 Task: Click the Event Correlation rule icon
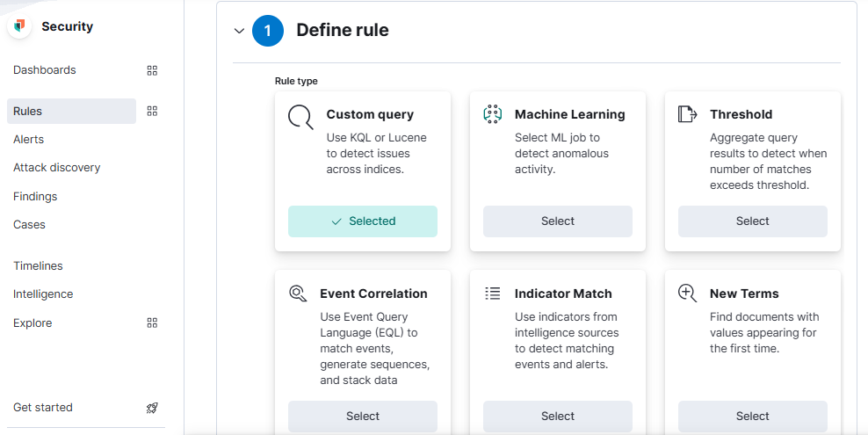click(298, 294)
